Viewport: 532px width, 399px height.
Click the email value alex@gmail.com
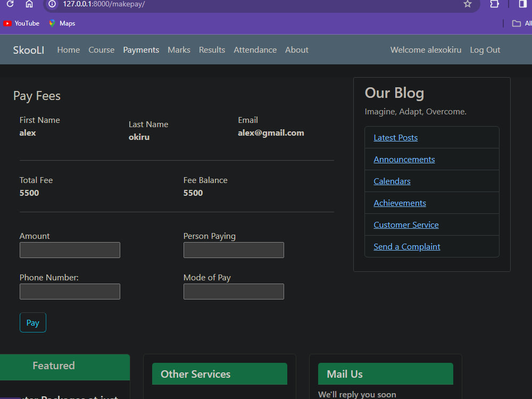coord(271,133)
